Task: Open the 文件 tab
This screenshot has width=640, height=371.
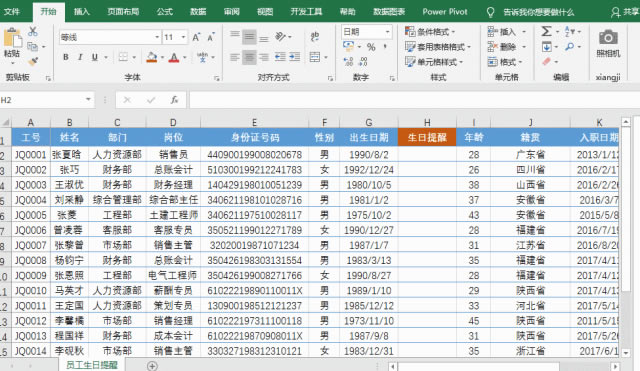Action: [x=11, y=11]
